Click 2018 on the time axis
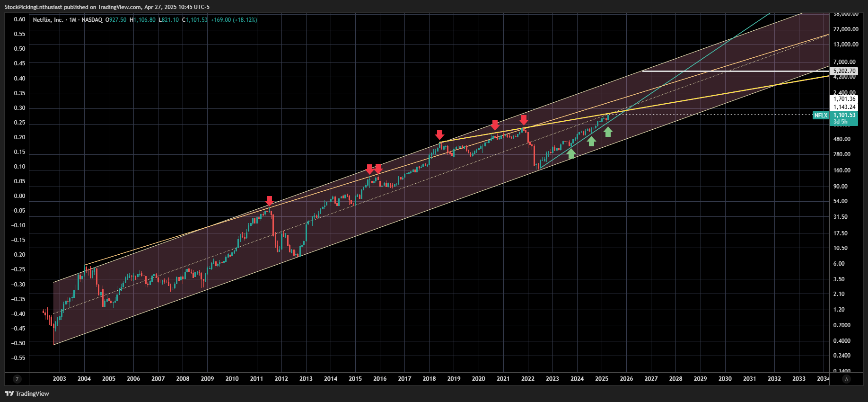This screenshot has height=402, width=868. click(429, 379)
